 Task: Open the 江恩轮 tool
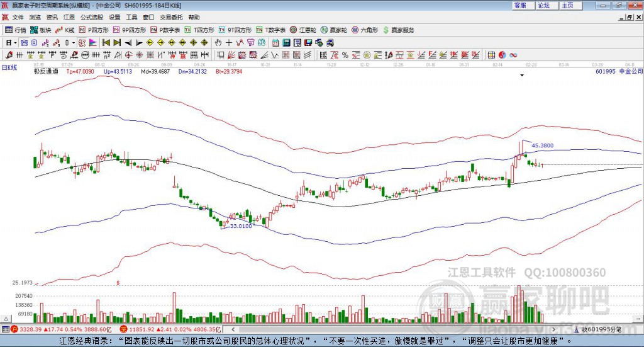point(303,30)
